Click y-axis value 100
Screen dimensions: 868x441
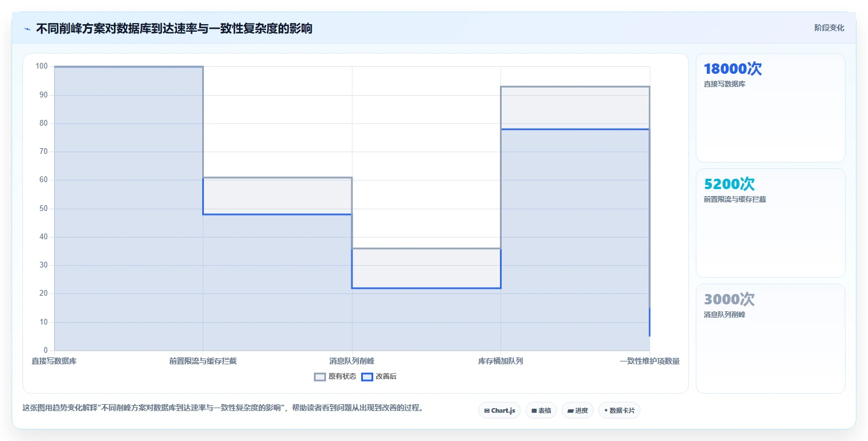(x=41, y=66)
